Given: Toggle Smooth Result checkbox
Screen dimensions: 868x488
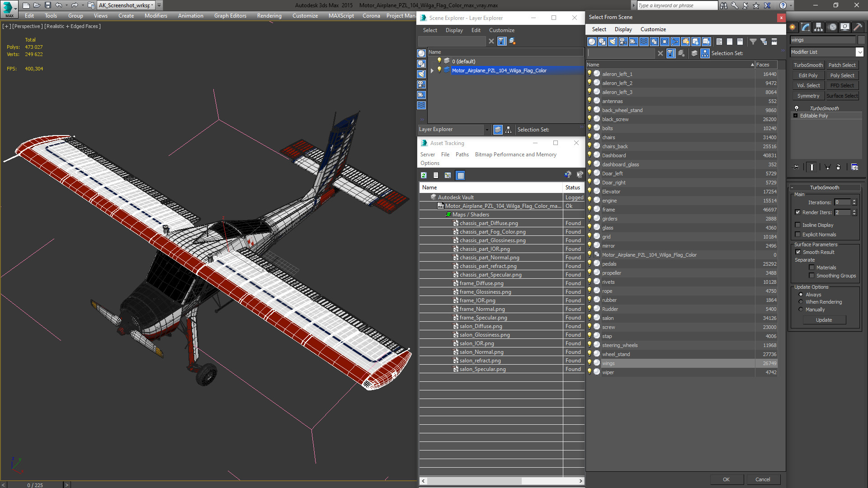Looking at the screenshot, I should click(797, 252).
